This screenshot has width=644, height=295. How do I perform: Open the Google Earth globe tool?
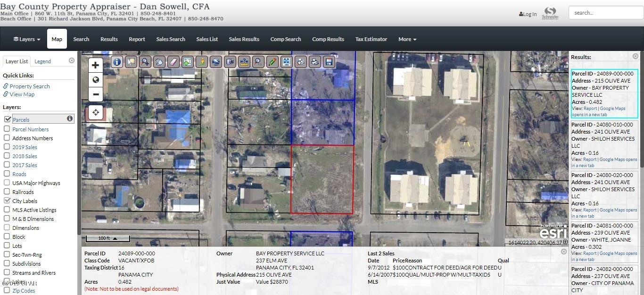point(216,62)
